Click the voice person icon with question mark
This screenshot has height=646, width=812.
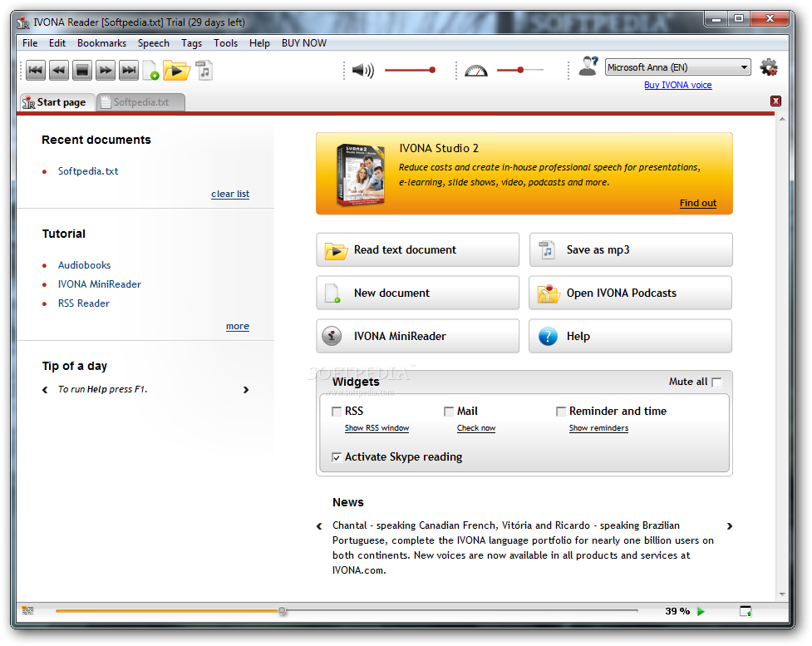point(588,67)
